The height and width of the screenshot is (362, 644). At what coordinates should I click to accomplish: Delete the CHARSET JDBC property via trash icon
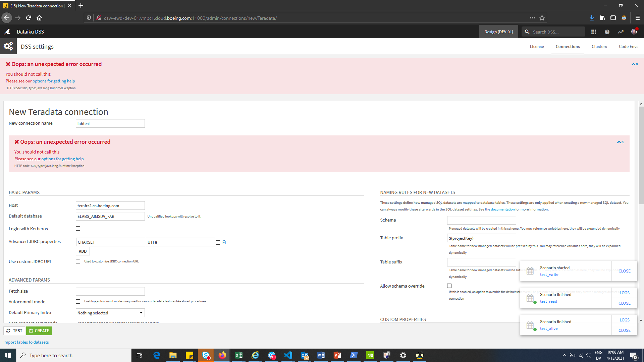(x=224, y=242)
